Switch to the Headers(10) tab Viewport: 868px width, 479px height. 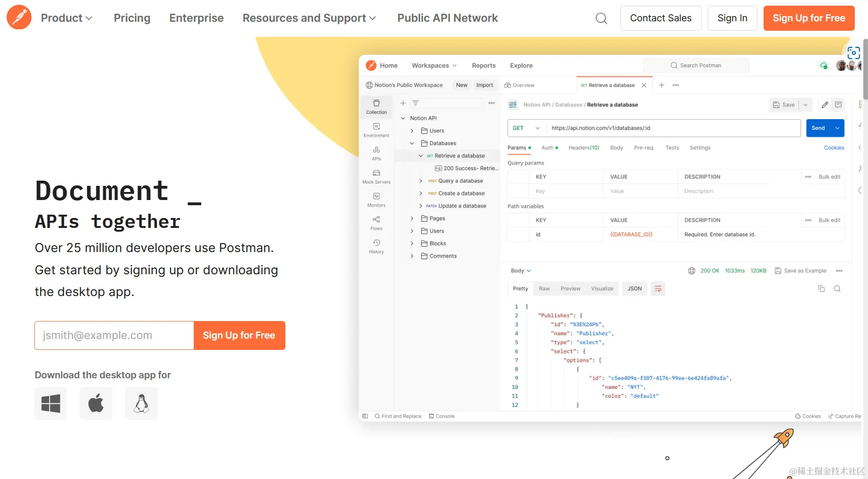point(584,148)
